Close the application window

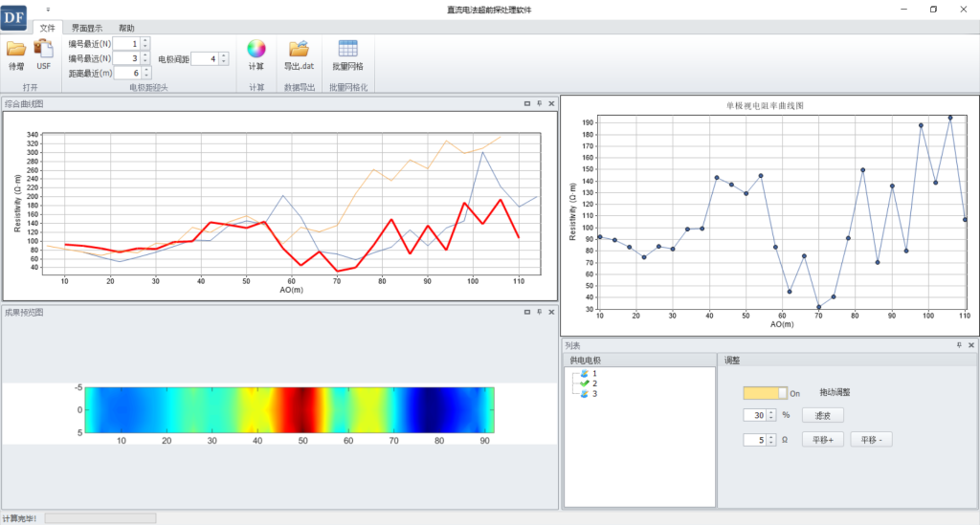964,10
